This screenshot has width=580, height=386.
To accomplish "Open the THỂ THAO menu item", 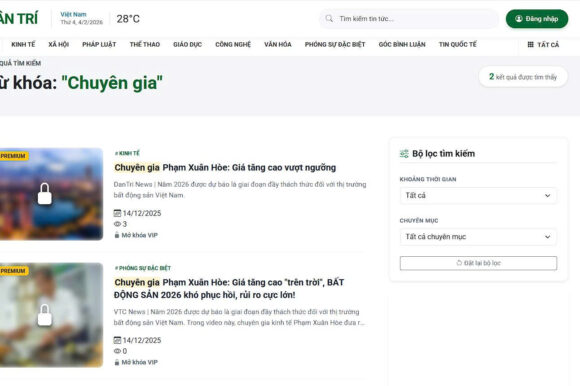I will pyautogui.click(x=145, y=44).
